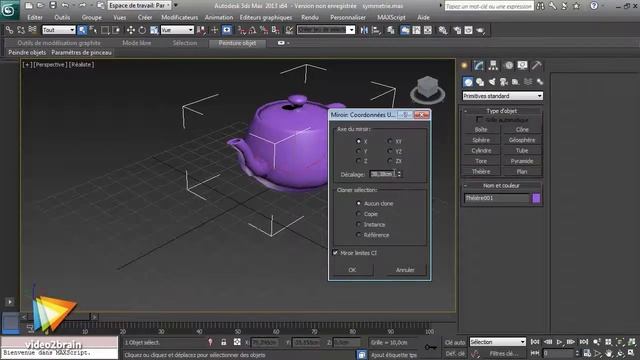Click the Décalage spinner arrows

tap(399, 174)
